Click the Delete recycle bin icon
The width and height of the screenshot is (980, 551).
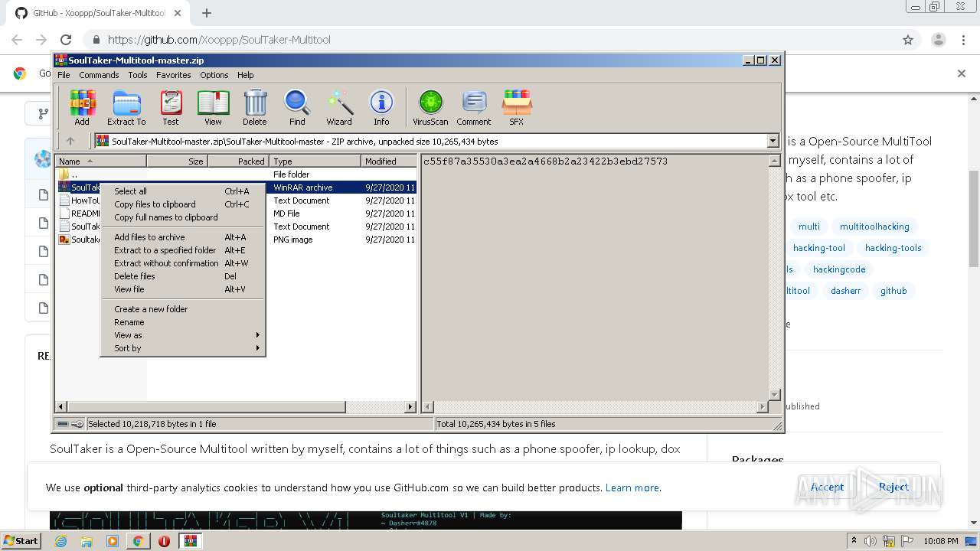pos(255,107)
